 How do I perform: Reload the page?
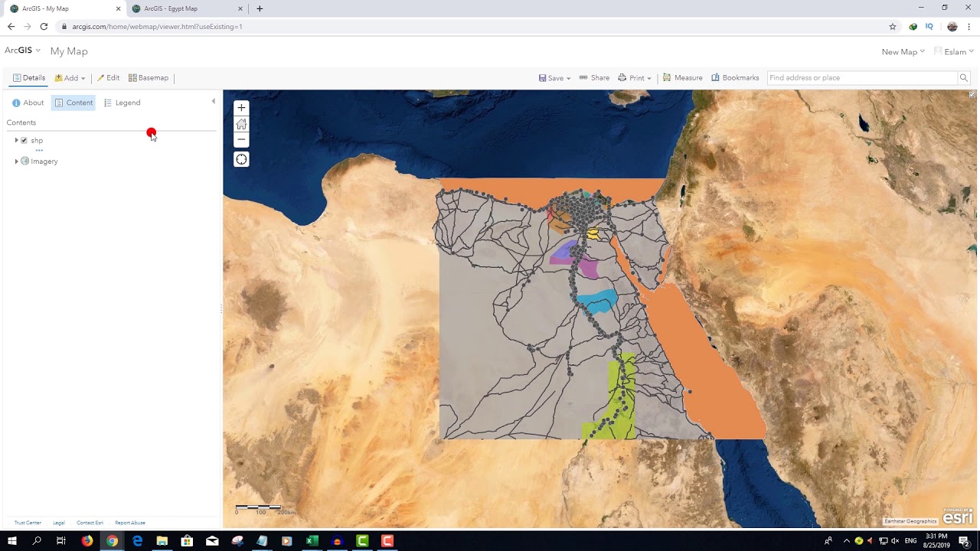click(x=44, y=26)
